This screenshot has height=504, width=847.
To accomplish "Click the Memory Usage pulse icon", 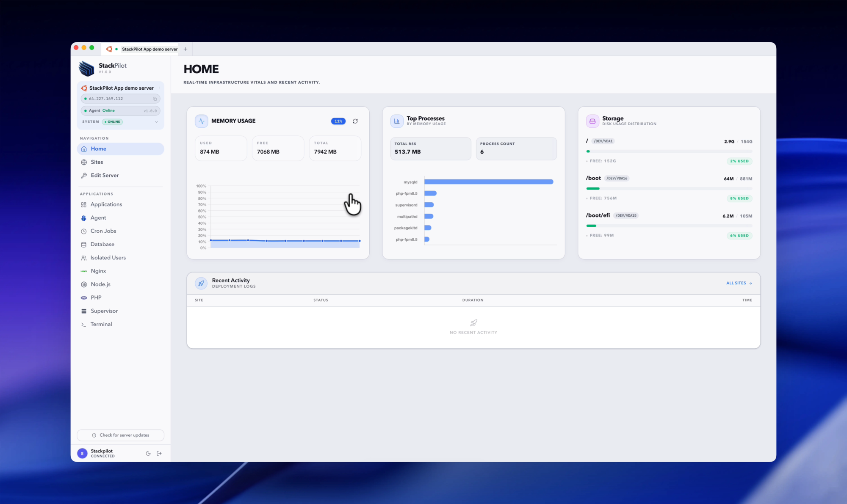I will (202, 121).
